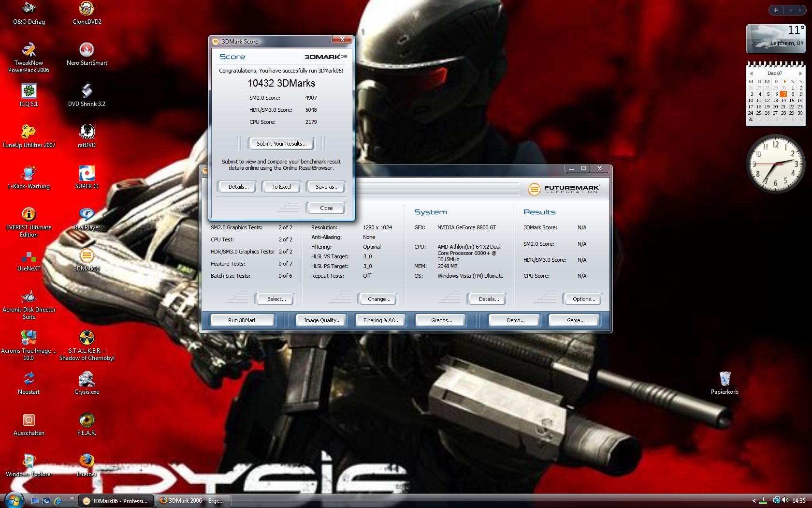812x508 pixels.
Task: Open the 3DMark06 desktop shortcut
Action: (x=87, y=260)
